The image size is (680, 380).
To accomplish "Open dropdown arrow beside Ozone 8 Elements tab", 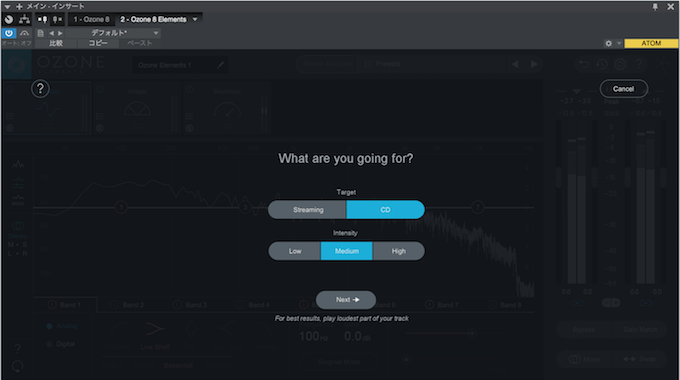I will 195,19.
